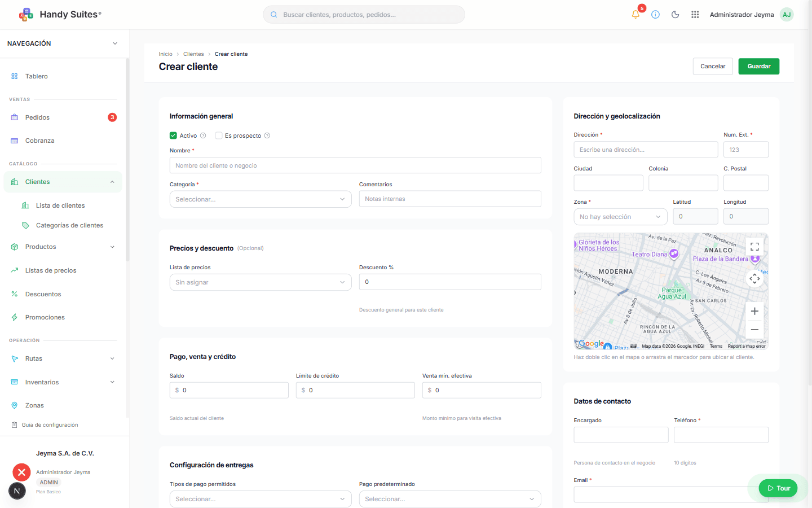Click the Cancelar button
Viewport: 812px width, 508px height.
click(713, 66)
